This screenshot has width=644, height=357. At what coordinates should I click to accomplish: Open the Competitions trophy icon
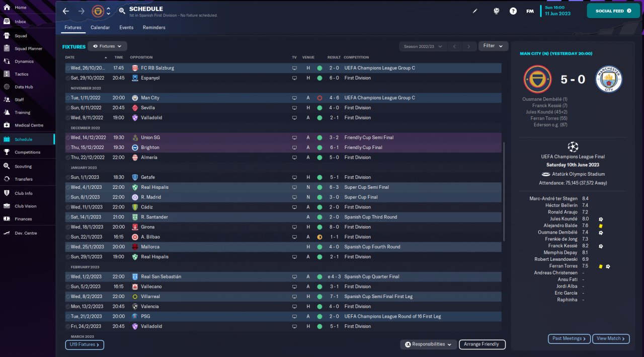(x=7, y=152)
